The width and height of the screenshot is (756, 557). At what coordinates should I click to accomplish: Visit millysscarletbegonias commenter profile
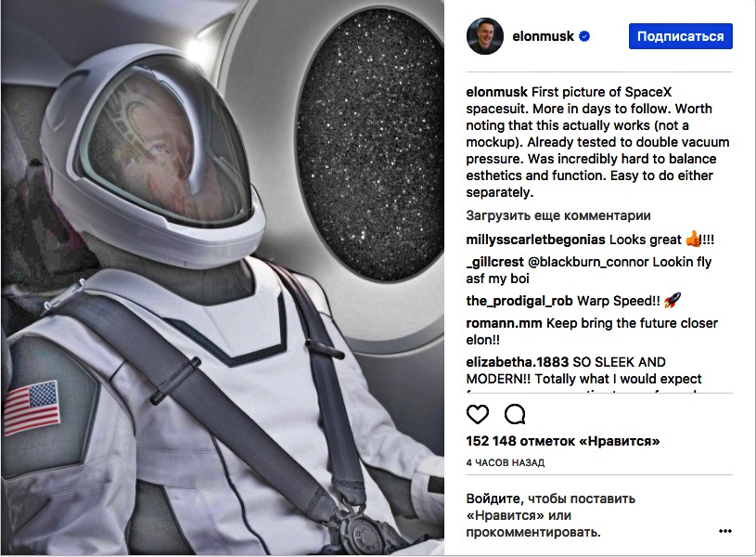pyautogui.click(x=535, y=240)
